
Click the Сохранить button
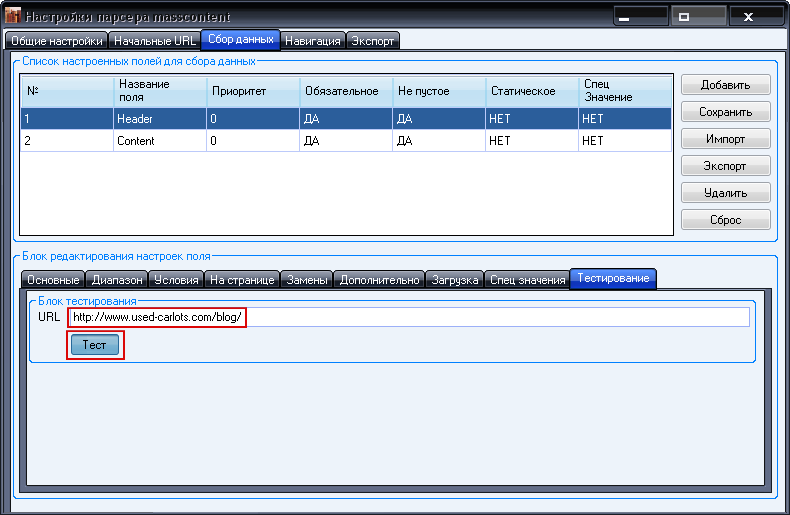pos(726,112)
